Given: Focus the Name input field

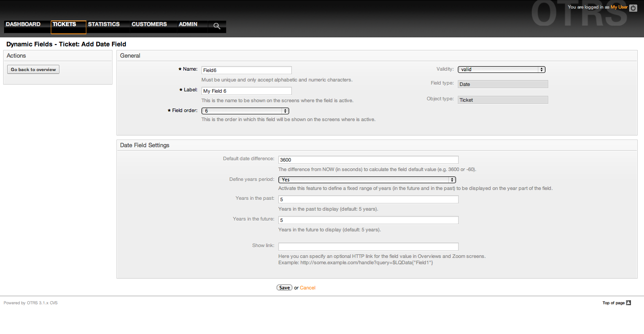Looking at the screenshot, I should [x=246, y=70].
